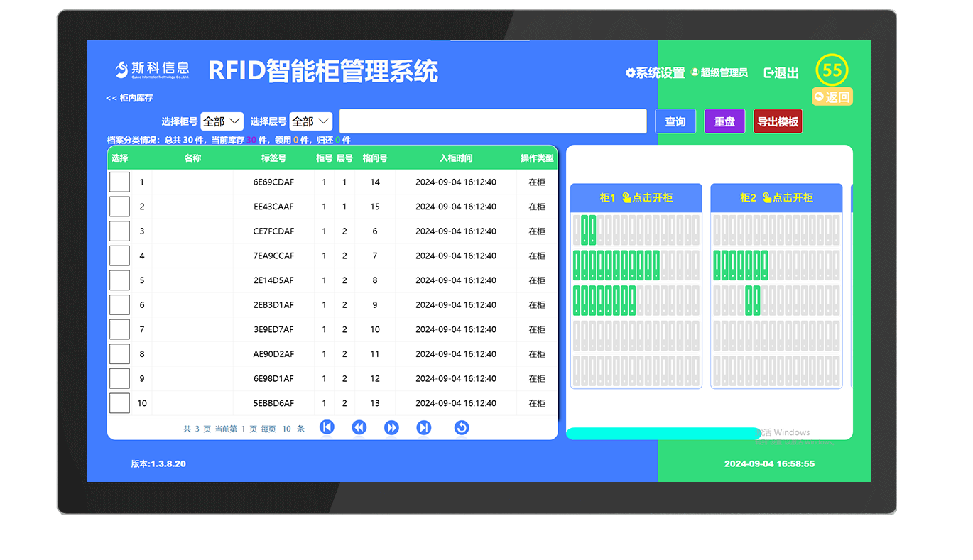
Task: Go to previous page using the double-left arrow
Action: (359, 427)
